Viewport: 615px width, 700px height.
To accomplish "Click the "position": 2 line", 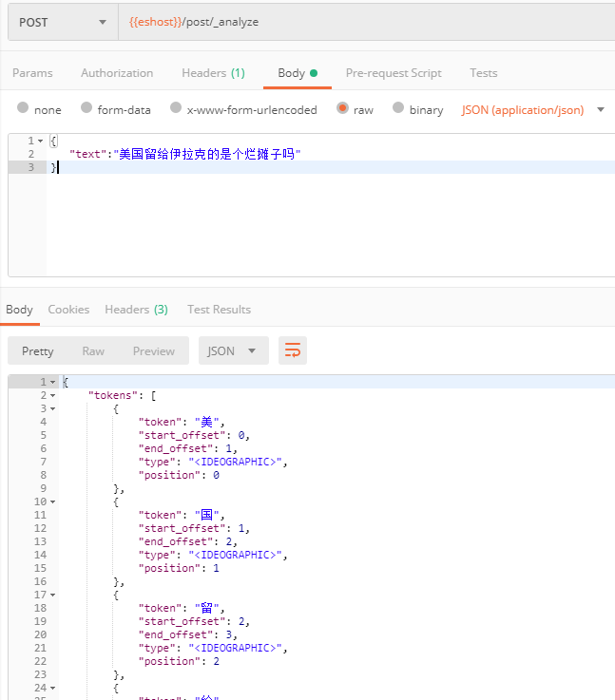I will (179, 661).
